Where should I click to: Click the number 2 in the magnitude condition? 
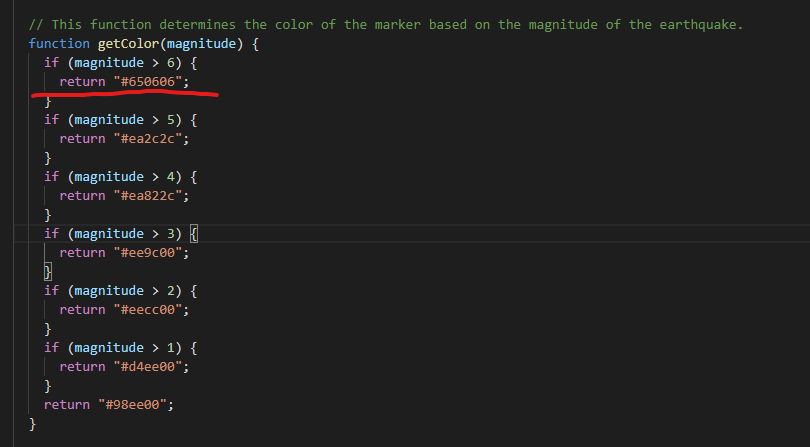[x=171, y=290]
